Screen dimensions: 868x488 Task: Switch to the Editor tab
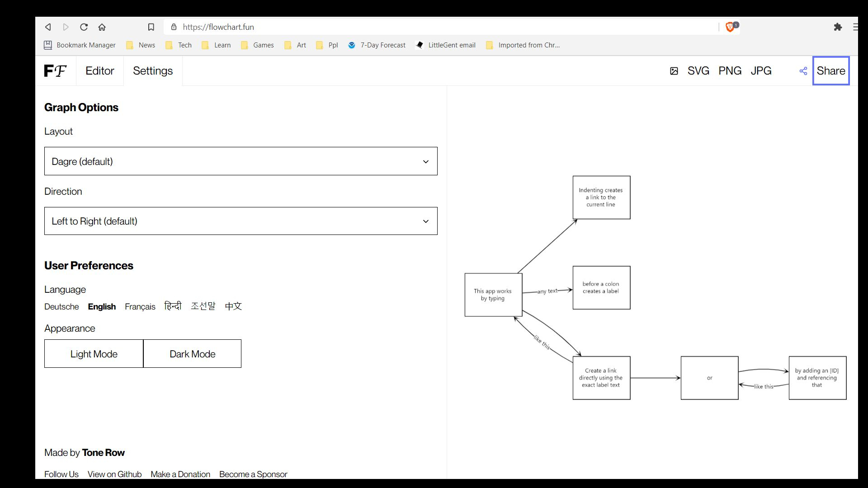click(100, 71)
